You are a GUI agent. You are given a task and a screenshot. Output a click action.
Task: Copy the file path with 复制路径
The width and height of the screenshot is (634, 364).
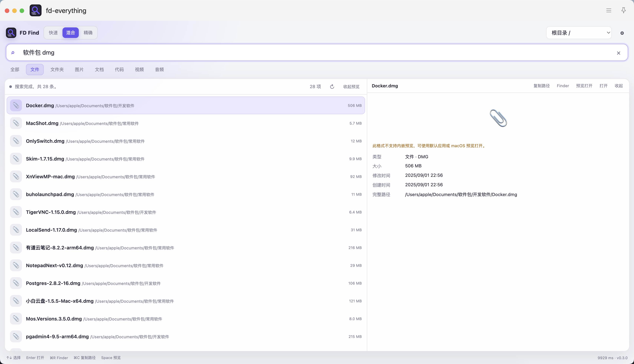(x=541, y=86)
